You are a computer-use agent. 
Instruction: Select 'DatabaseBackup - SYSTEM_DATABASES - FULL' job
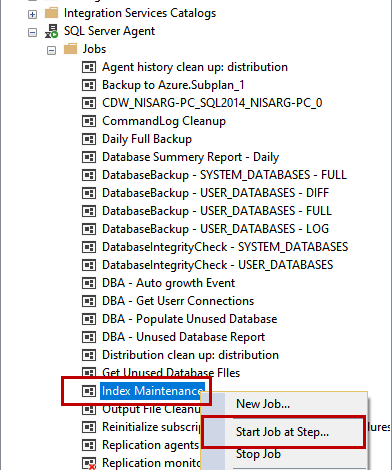(224, 175)
